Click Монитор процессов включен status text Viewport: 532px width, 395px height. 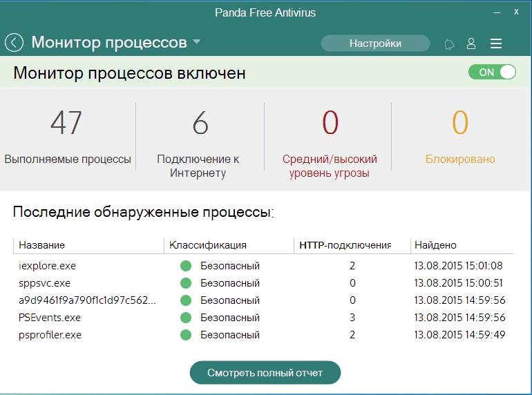pos(129,73)
